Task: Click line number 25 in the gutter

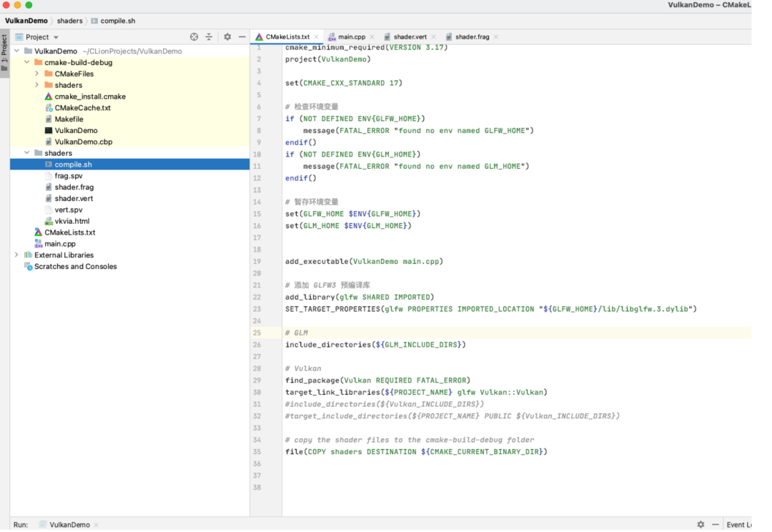Action: tap(257, 333)
